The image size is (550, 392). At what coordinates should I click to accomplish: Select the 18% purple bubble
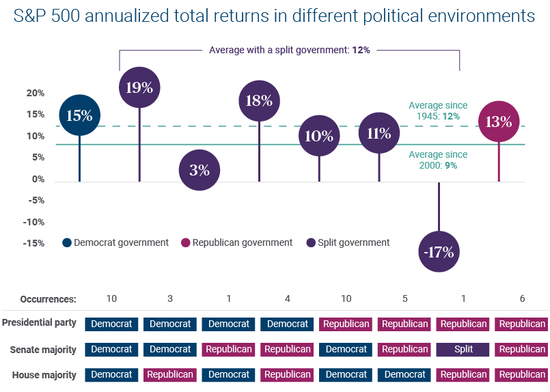[x=259, y=101]
